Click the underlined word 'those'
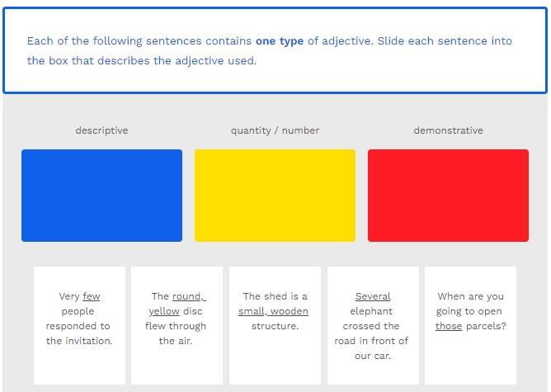 (450, 326)
